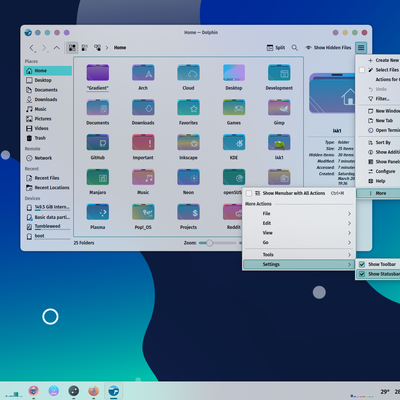This screenshot has width=400, height=400.
Task: Choose Help from the menu
Action: (x=378, y=181)
